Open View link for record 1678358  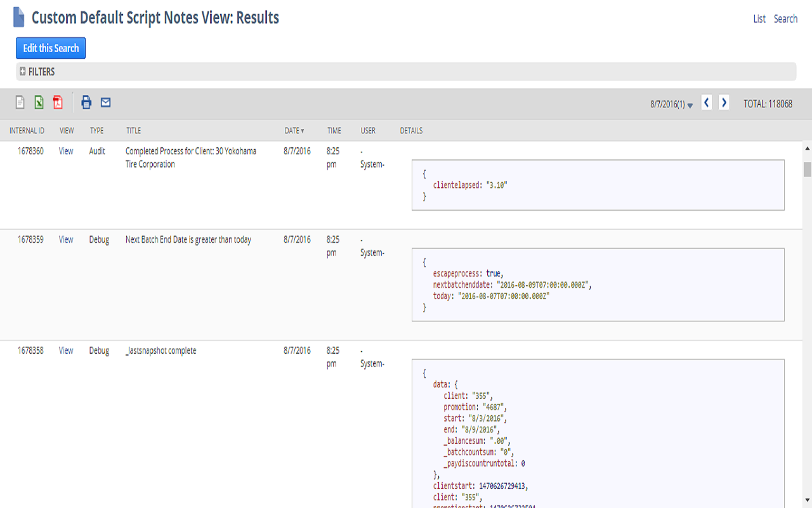pyautogui.click(x=66, y=351)
